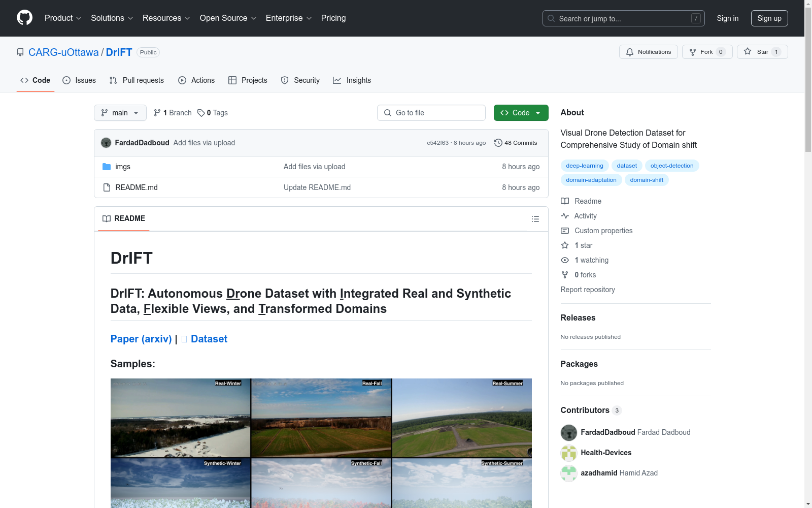Click the Go to file input
Viewport: 812px width, 508px height.
(431, 113)
